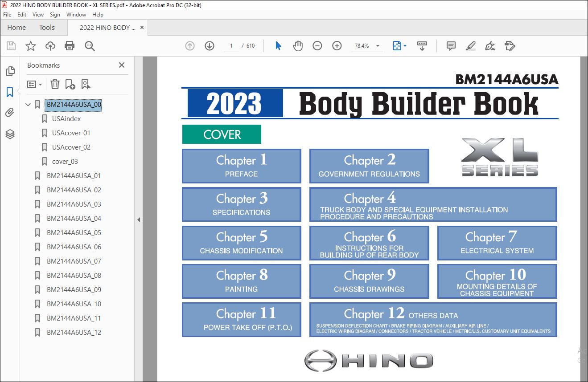Jump to the USAcover_01 bookmark

pyautogui.click(x=71, y=133)
